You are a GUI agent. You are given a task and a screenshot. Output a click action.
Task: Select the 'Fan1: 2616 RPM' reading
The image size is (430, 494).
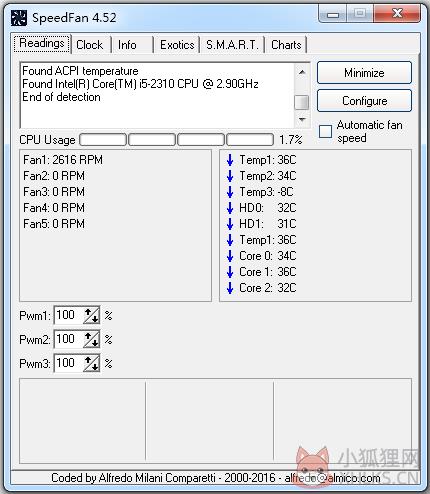pyautogui.click(x=63, y=160)
